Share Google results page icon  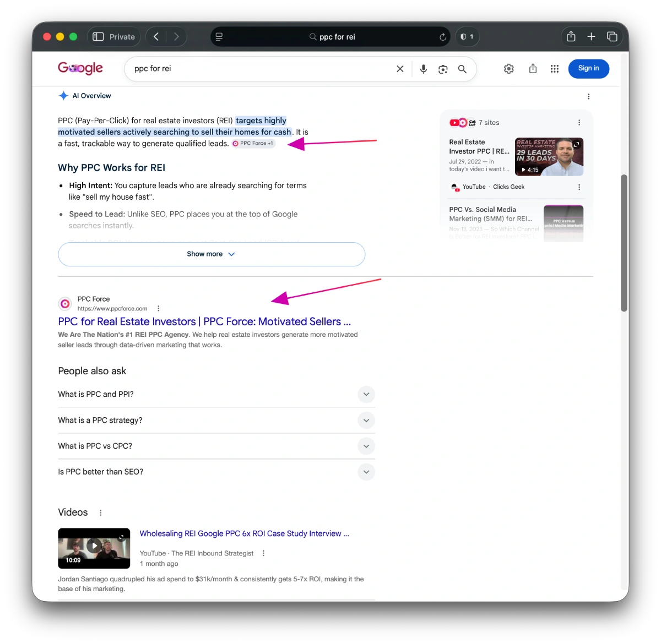(533, 69)
